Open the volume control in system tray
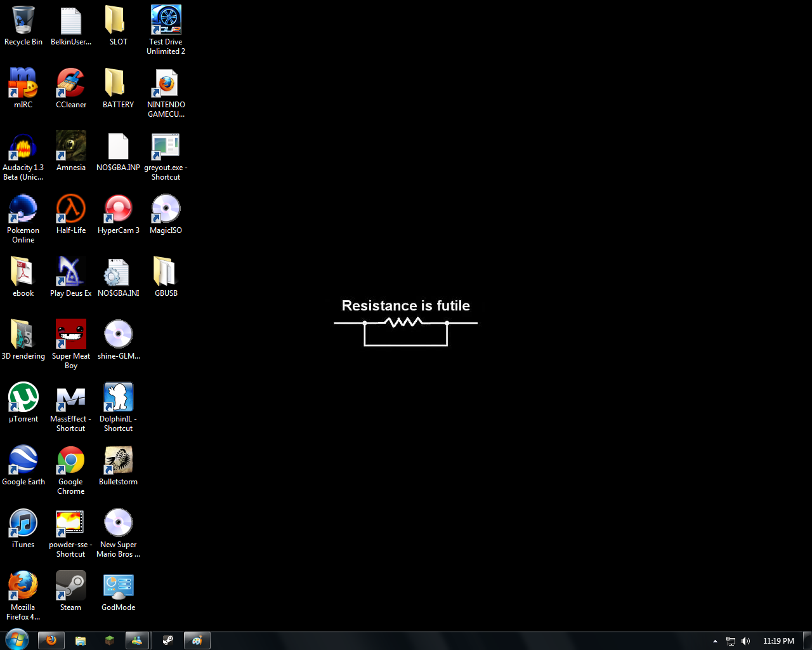812x650 pixels. [745, 641]
